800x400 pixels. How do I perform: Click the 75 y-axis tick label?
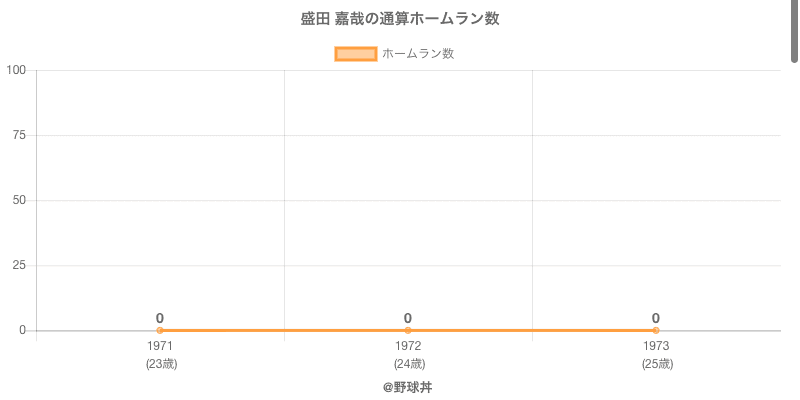point(19,135)
